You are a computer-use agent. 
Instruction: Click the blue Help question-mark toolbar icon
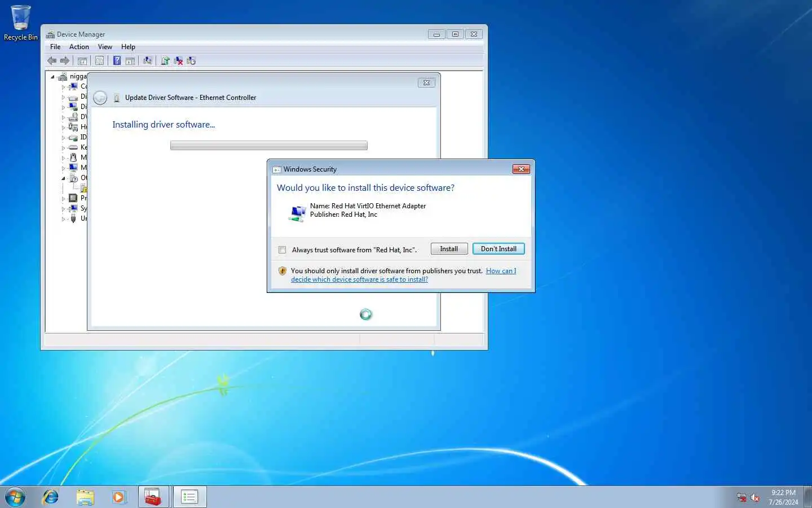tap(117, 61)
